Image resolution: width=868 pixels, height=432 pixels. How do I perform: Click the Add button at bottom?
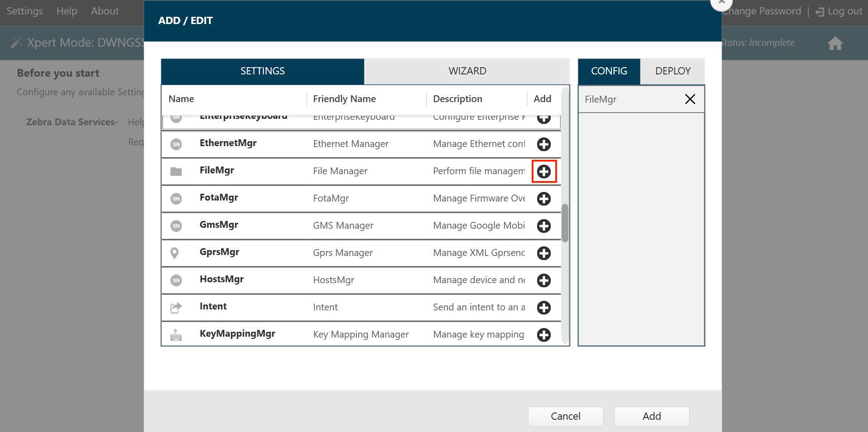click(651, 416)
